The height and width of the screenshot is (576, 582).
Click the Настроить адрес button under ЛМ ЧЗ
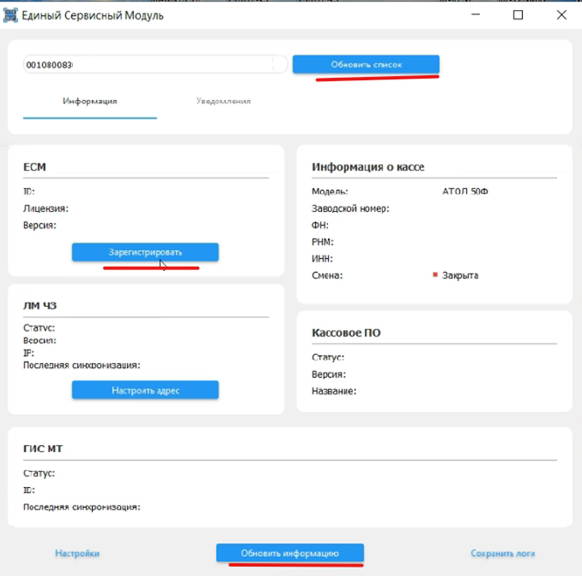click(145, 390)
